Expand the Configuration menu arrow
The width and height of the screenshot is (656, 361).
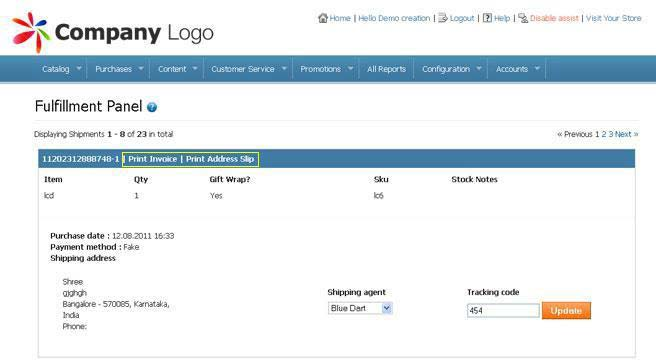point(479,68)
